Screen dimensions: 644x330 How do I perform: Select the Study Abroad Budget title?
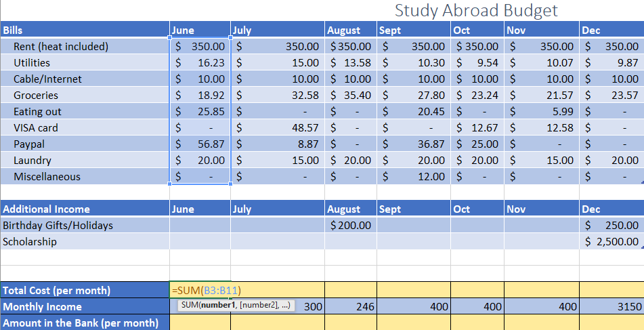(476, 10)
